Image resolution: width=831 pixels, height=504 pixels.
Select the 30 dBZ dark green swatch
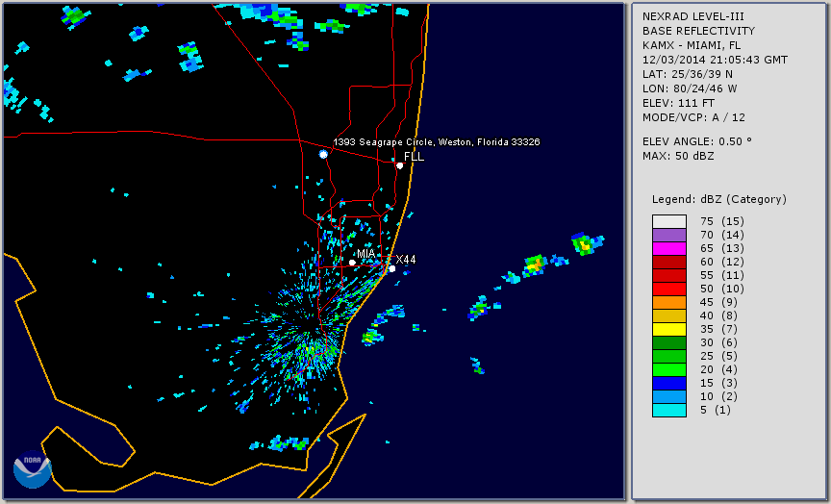click(x=669, y=342)
